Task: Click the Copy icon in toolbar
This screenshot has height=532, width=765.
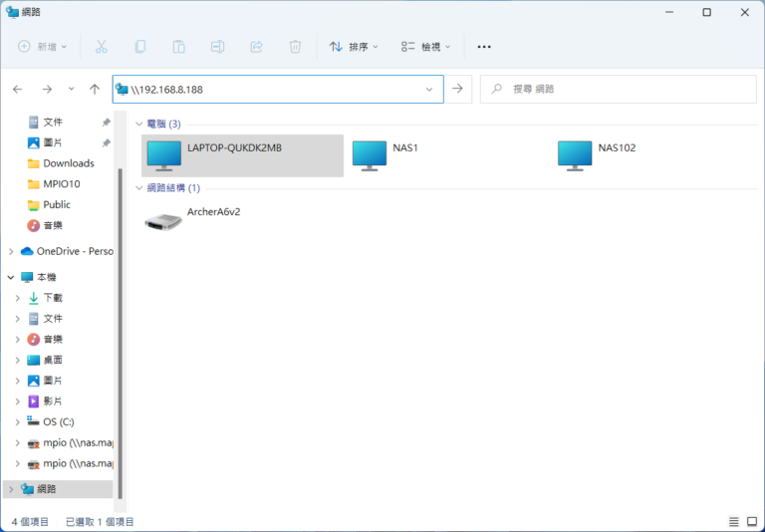Action: tap(140, 47)
